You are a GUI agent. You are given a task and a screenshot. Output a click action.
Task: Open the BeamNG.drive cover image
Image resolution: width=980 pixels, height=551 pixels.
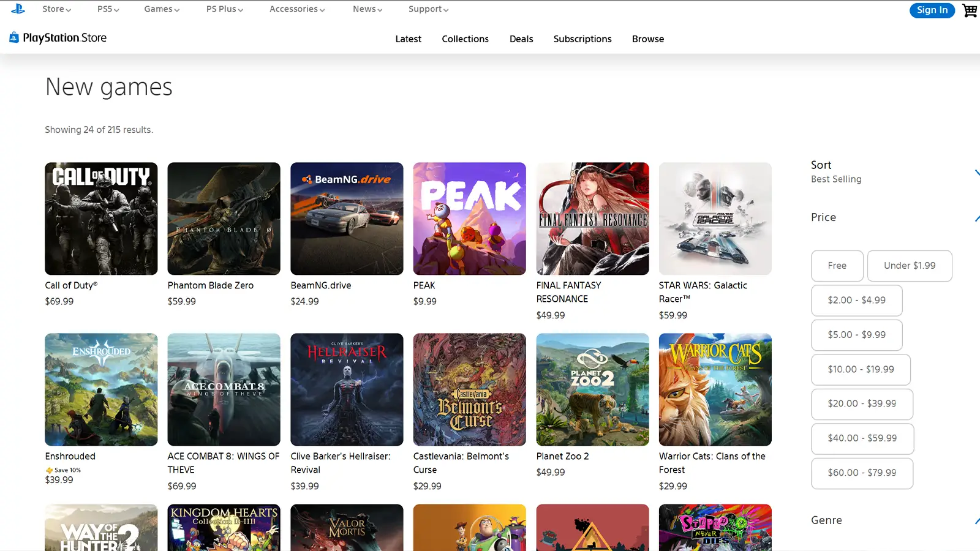pyautogui.click(x=347, y=219)
